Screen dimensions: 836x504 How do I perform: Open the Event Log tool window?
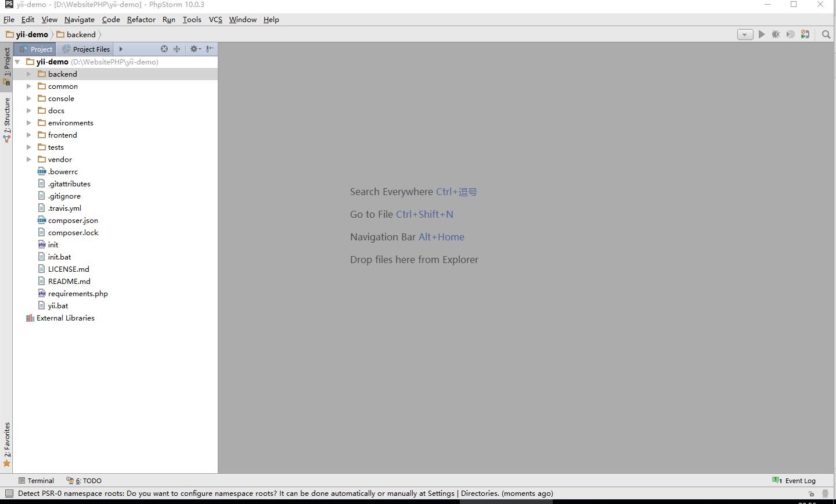point(794,481)
